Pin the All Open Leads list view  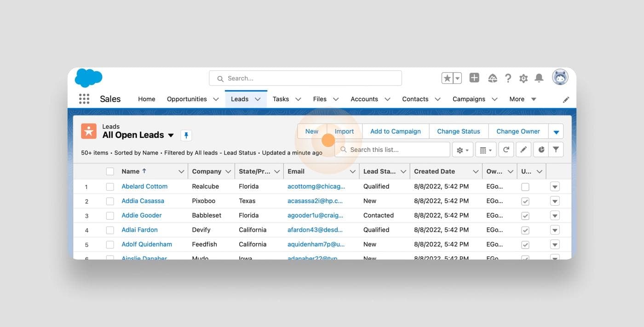186,135
